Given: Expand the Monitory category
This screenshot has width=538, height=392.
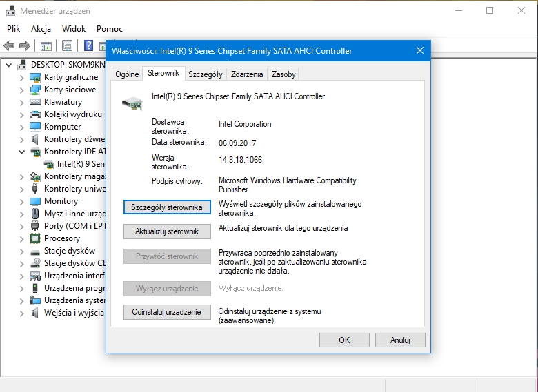Looking at the screenshot, I should pos(21,201).
